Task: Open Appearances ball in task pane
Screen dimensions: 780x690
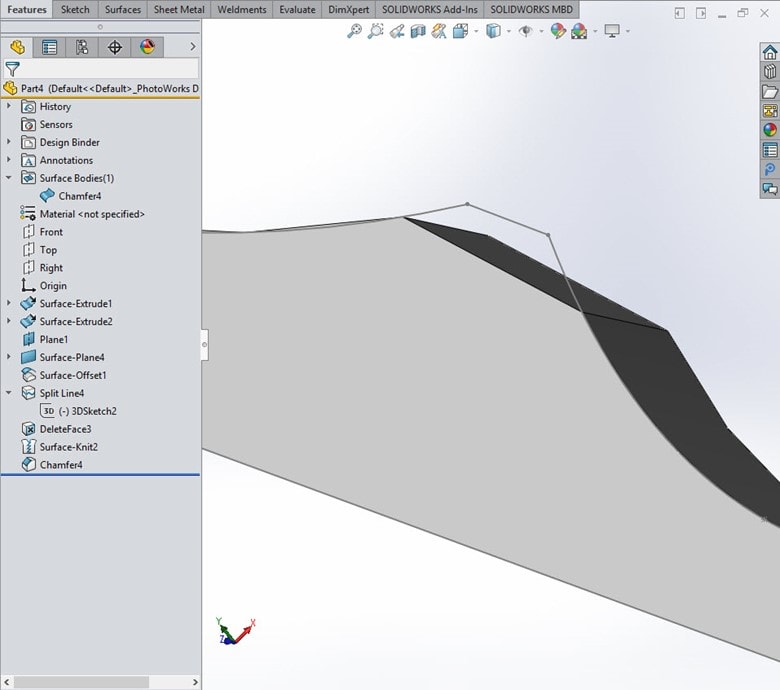Action: pos(769,129)
